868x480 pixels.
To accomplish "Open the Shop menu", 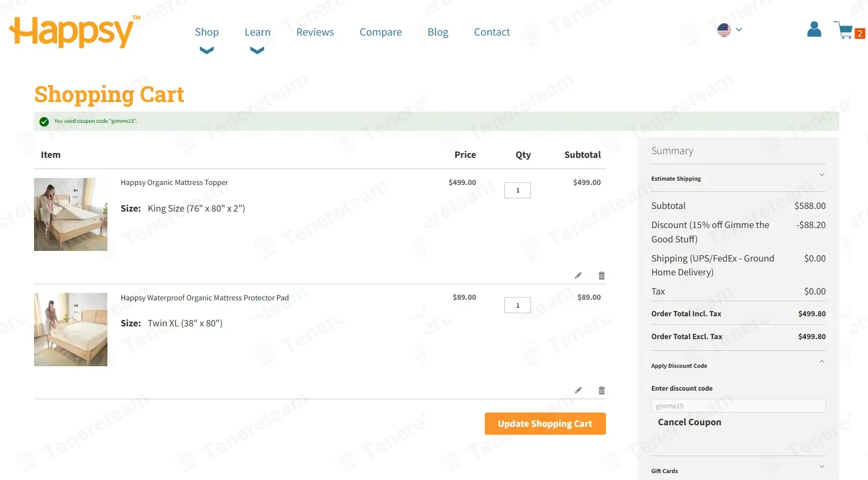I will pyautogui.click(x=207, y=32).
